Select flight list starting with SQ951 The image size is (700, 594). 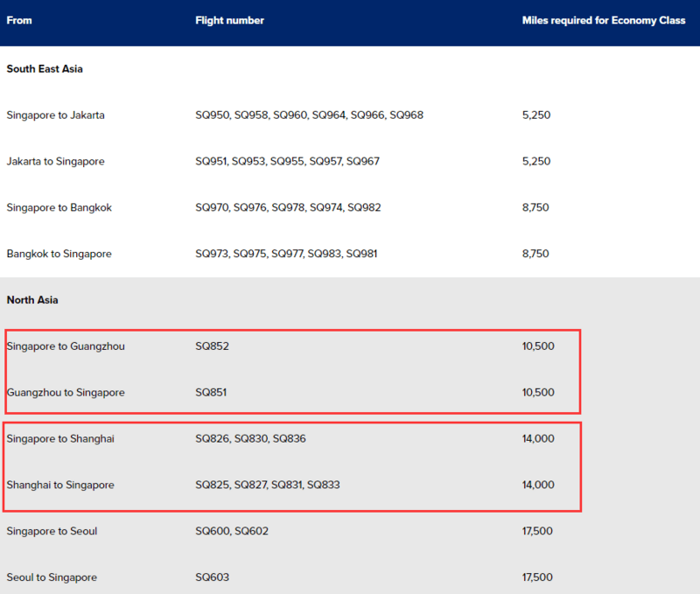pyautogui.click(x=288, y=161)
